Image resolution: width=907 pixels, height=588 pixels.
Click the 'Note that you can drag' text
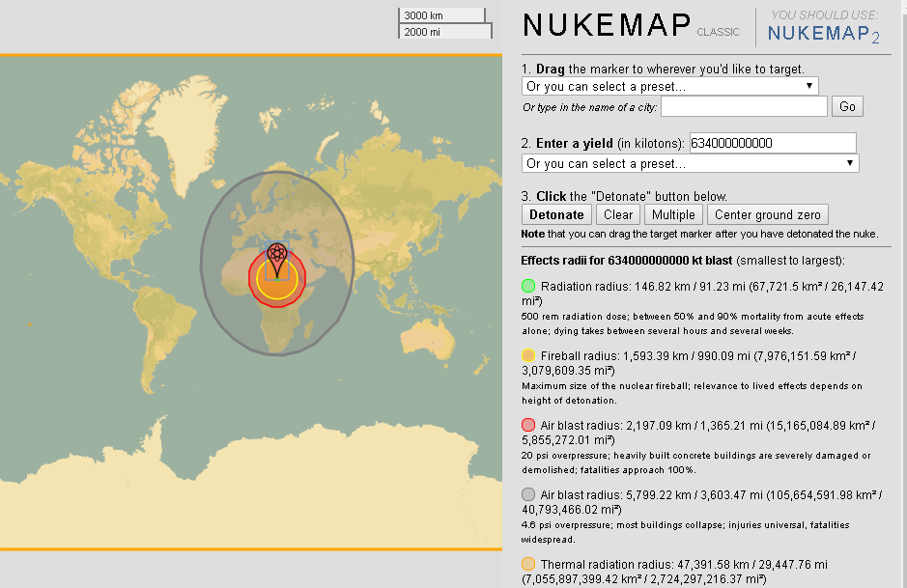(699, 234)
